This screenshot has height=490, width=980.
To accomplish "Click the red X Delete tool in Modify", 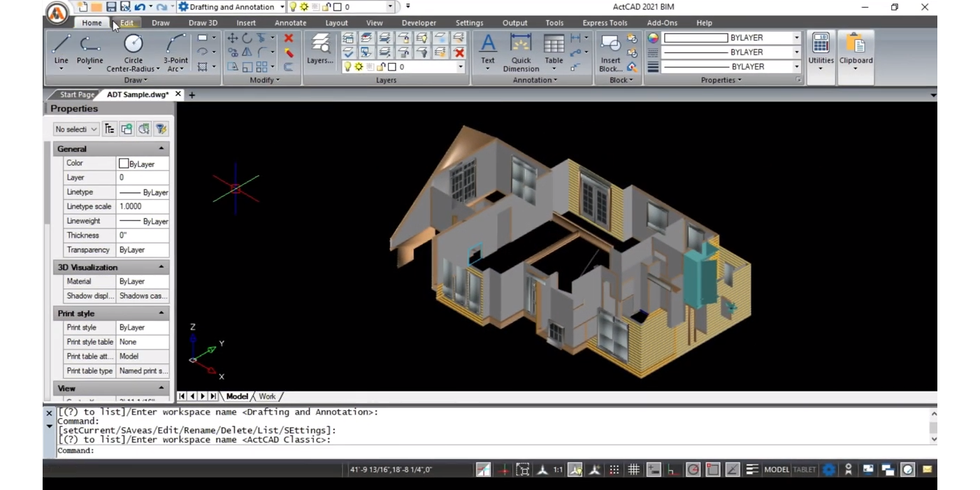I will point(288,38).
